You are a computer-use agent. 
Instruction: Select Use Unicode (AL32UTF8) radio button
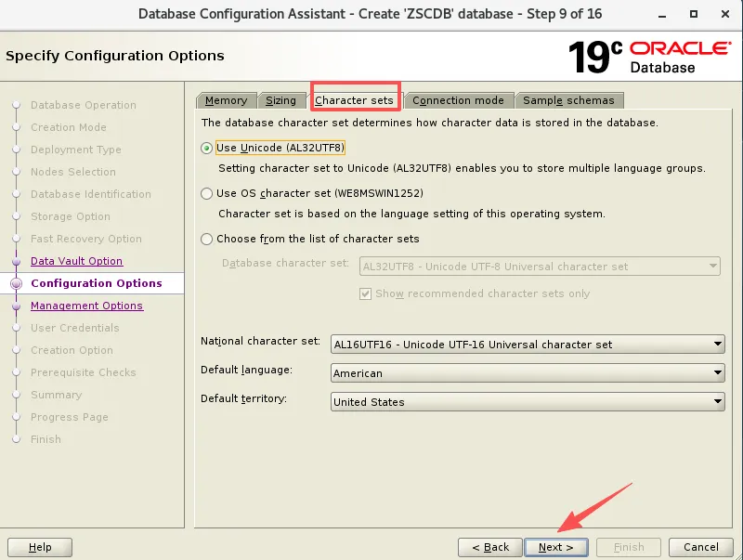[x=206, y=149]
